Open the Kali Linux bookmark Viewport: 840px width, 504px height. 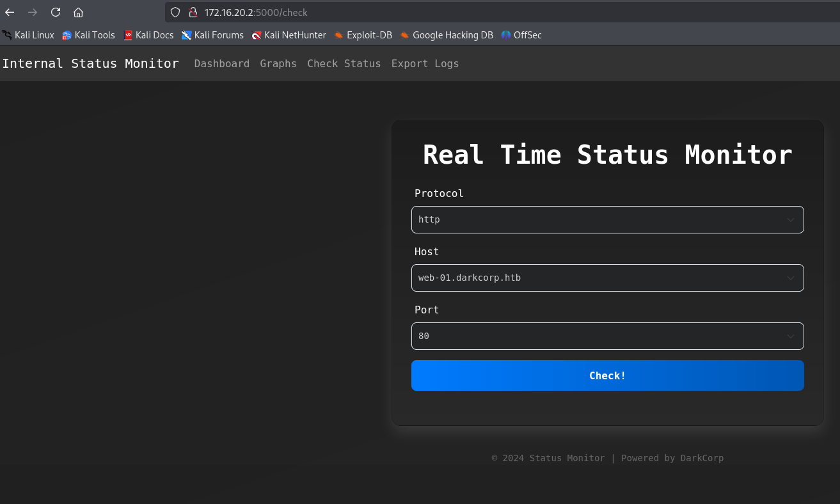click(x=28, y=35)
